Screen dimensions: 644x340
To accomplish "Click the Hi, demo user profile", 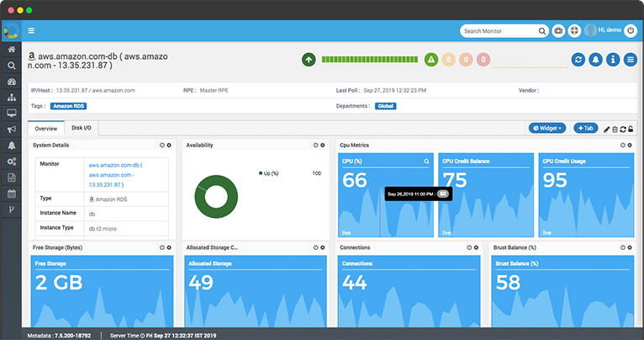I will point(603,30).
